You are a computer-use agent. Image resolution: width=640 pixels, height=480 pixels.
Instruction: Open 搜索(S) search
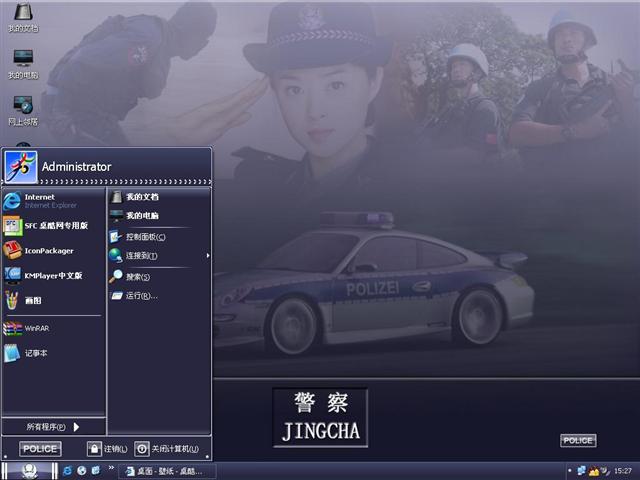[x=159, y=277]
